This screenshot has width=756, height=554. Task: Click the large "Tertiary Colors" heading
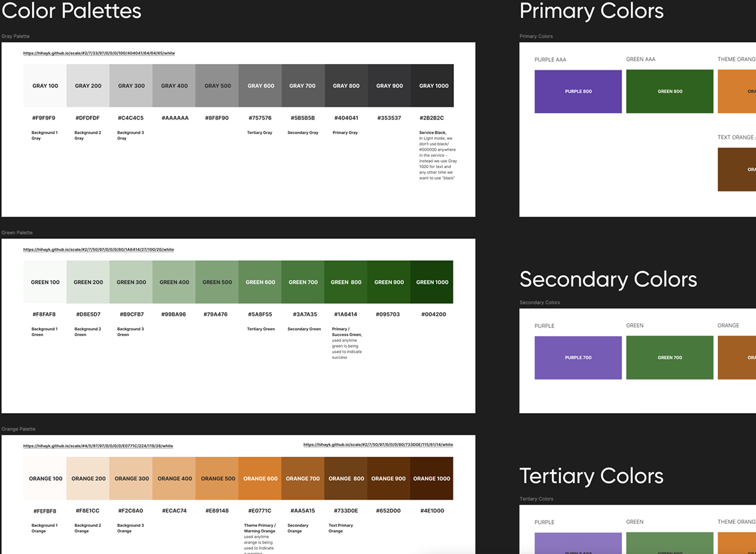pyautogui.click(x=592, y=476)
